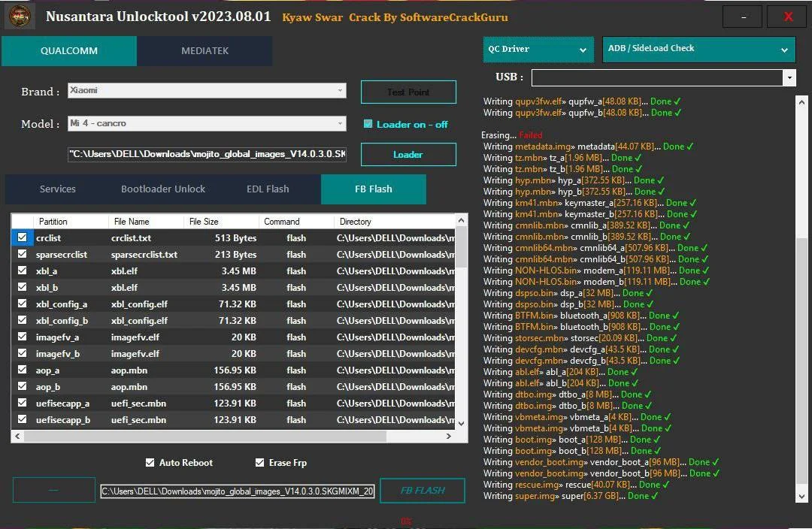The image size is (812, 529).
Task: Click the 'Crack By SoftwareCrackGuru' title text
Action: [x=429, y=17]
